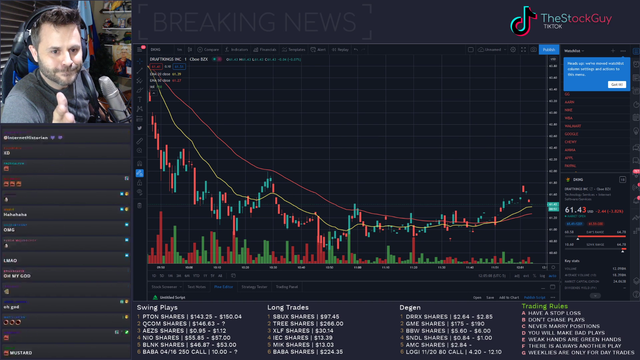Select the text annotation tool

click(x=140, y=99)
